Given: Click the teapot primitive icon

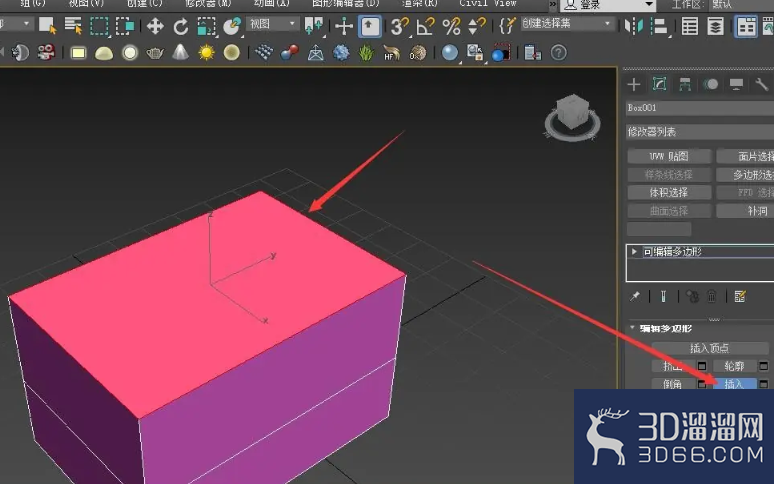Looking at the screenshot, I should click(x=155, y=52).
